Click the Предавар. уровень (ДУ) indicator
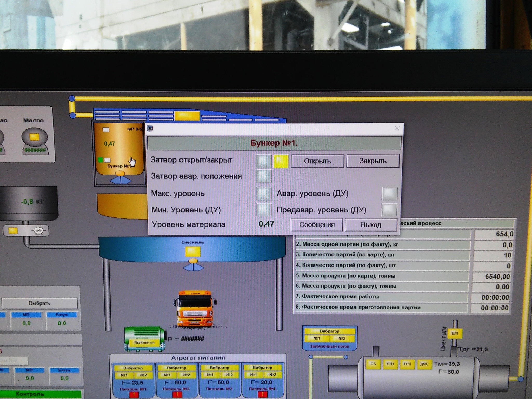This screenshot has height=399, width=532. (389, 210)
